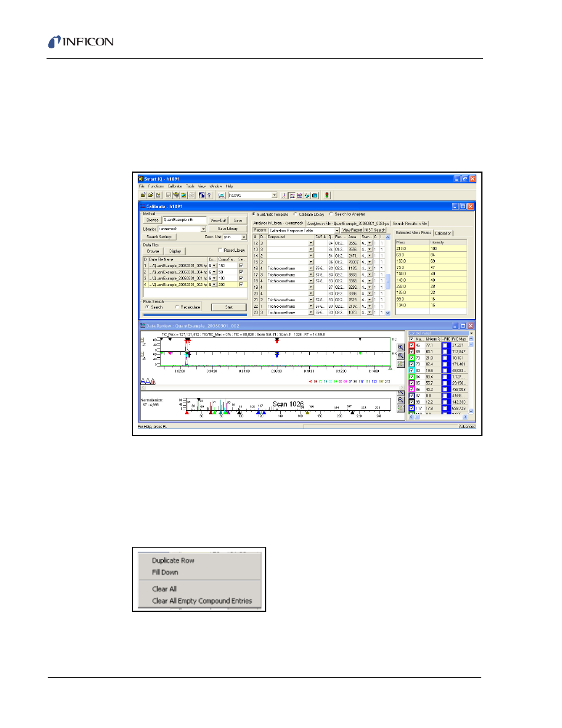Click the first open-file toolbar icon

[x=143, y=195]
